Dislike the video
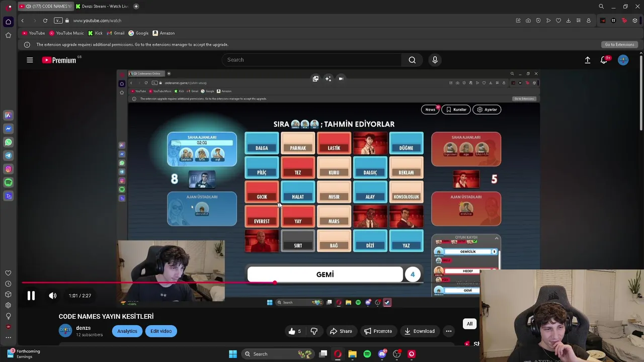This screenshot has width=644, height=362. 314,331
